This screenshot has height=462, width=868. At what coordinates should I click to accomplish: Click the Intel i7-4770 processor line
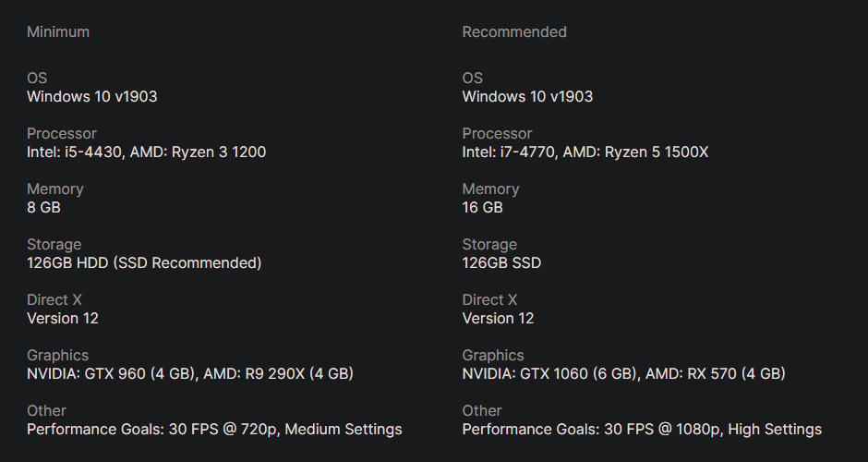[585, 152]
